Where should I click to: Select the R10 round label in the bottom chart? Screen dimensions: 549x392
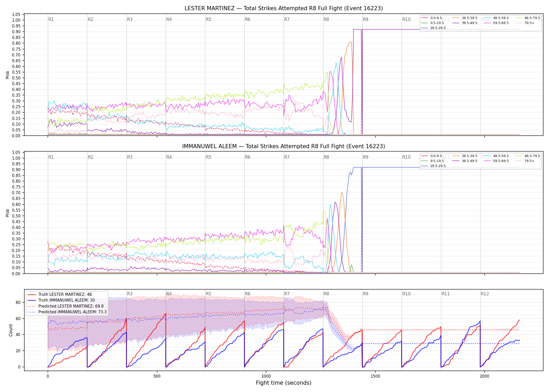point(406,294)
